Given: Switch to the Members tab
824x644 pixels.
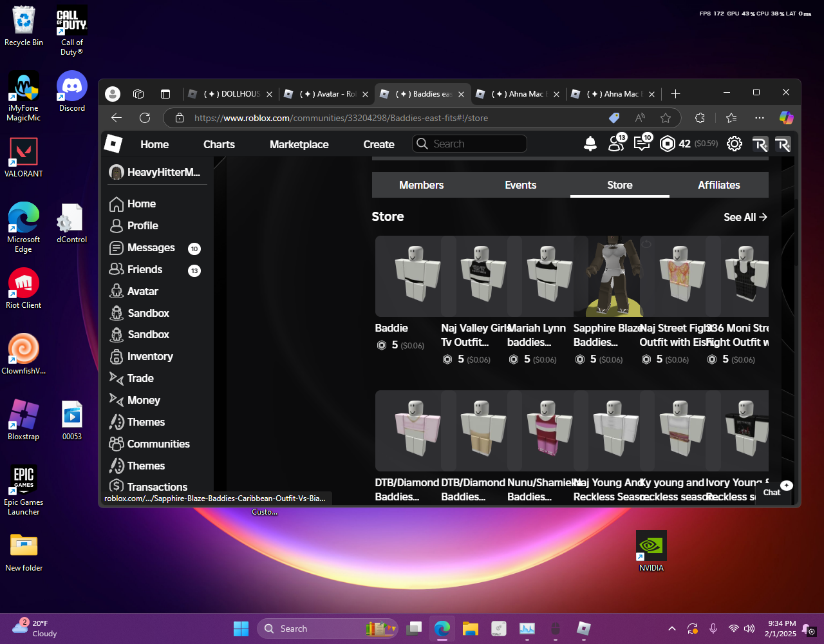Looking at the screenshot, I should (421, 185).
